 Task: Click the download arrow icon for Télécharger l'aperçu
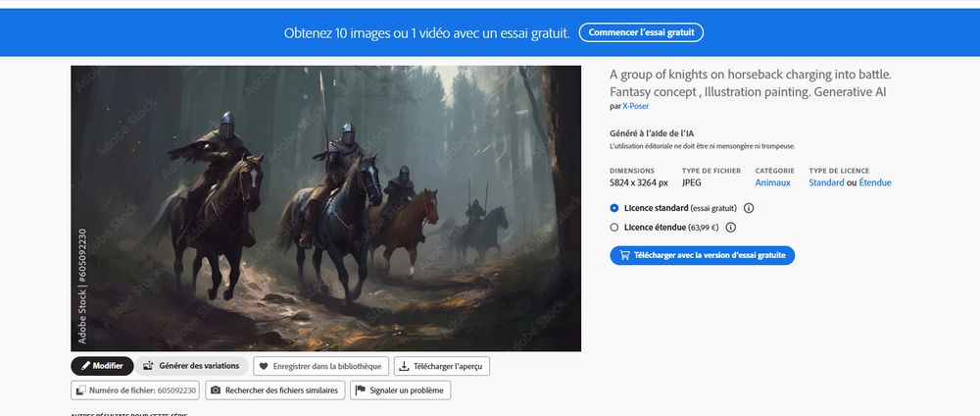click(x=405, y=367)
